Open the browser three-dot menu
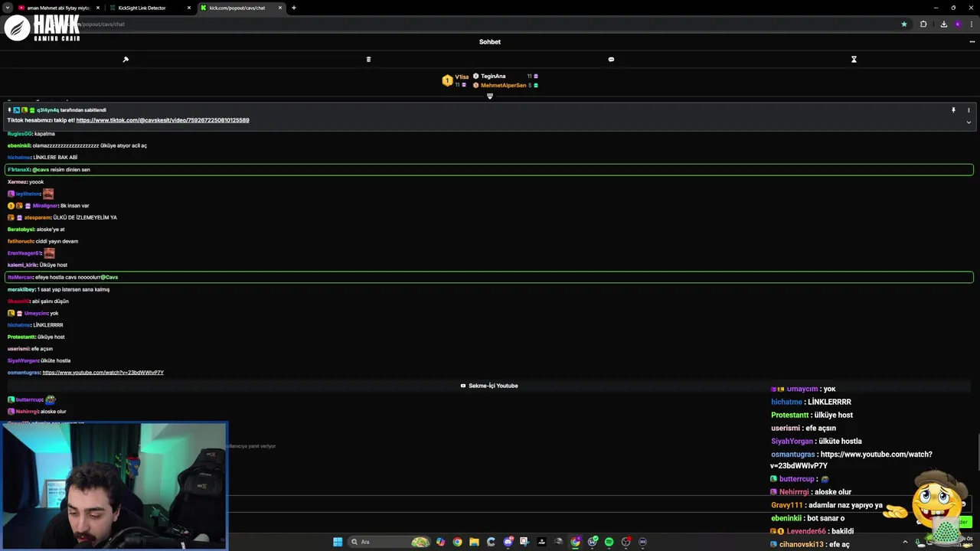Screen dimensions: 980x551 coord(972,24)
